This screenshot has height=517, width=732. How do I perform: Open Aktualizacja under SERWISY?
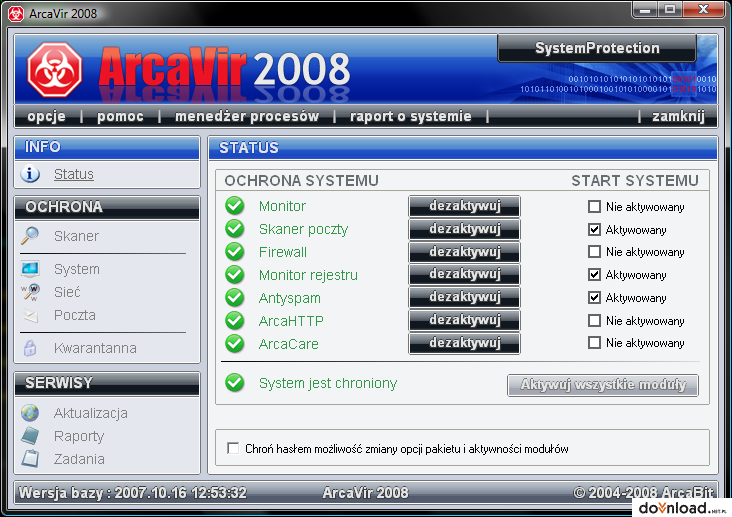(x=91, y=413)
